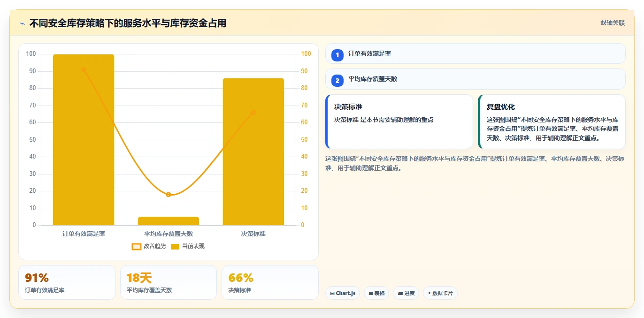Click the 平均库存覆盖天数 x-axis label
The image size is (644, 318).
point(169,234)
